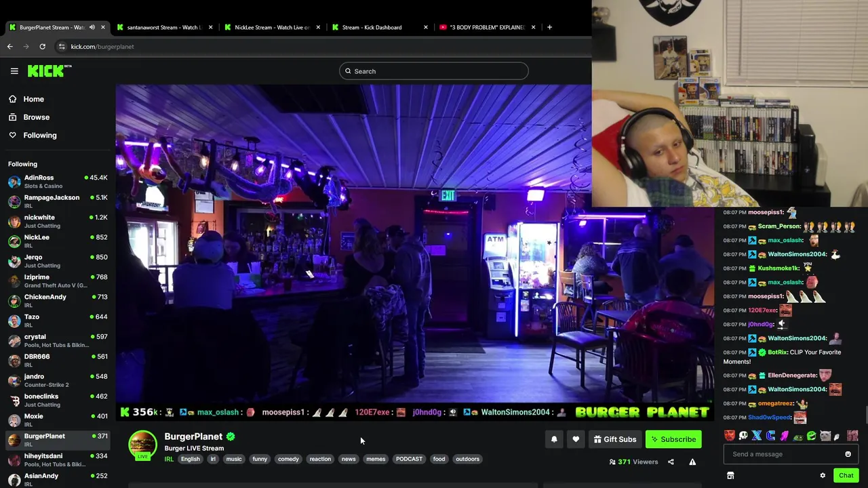
Task: Insert the pink emote in quick bar
Action: coord(785,436)
